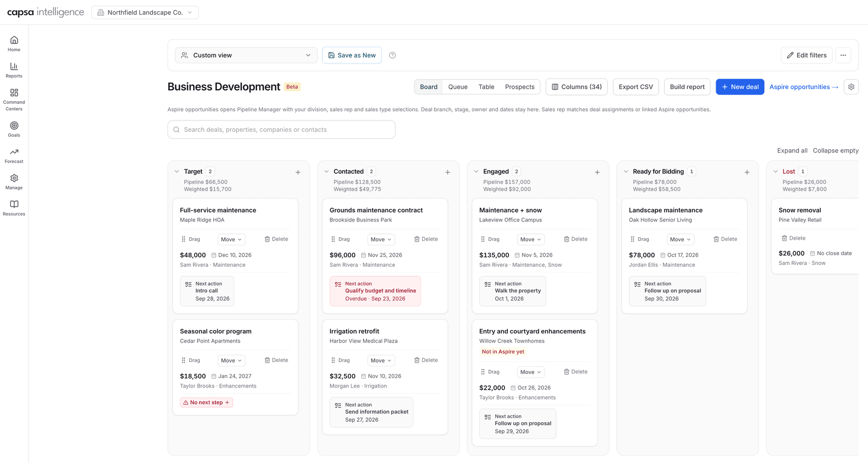Go to Goals in sidebar
The image size is (868, 463).
point(14,129)
